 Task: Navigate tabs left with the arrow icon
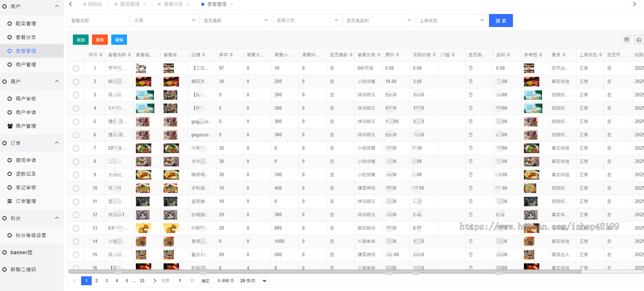point(70,4)
